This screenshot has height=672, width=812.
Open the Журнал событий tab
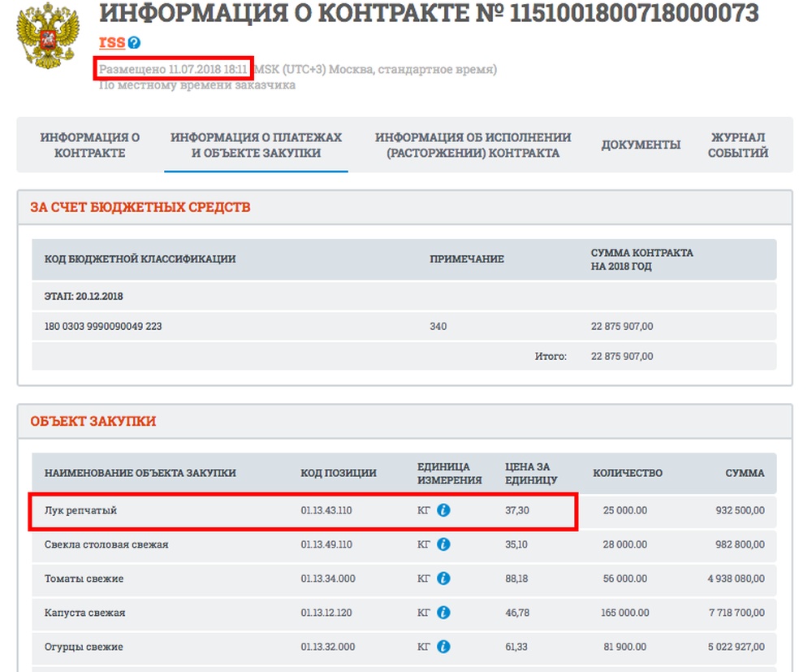tap(737, 145)
